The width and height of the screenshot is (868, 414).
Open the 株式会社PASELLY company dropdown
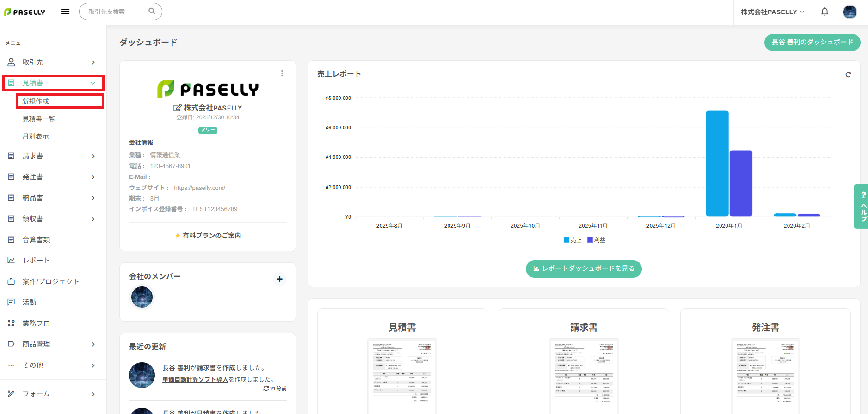[x=772, y=12]
